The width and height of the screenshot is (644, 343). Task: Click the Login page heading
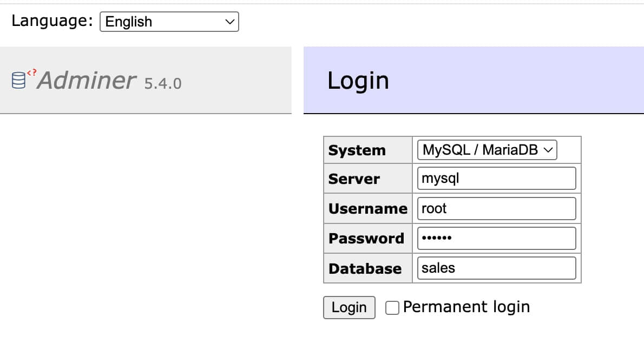[358, 81]
